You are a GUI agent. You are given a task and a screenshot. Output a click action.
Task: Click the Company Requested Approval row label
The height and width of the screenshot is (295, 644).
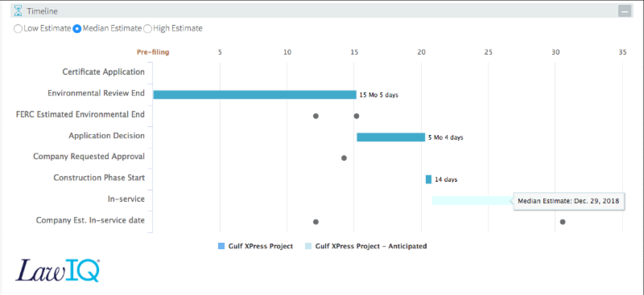pos(89,157)
